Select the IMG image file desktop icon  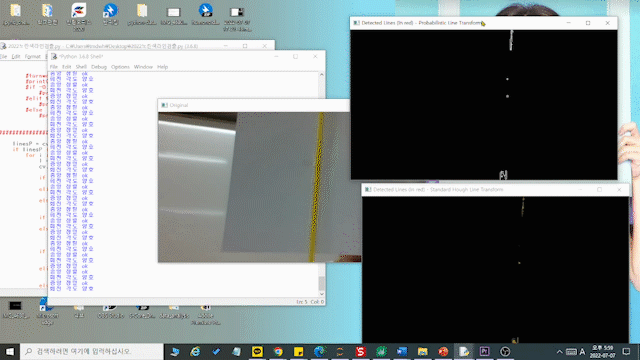click(173, 16)
